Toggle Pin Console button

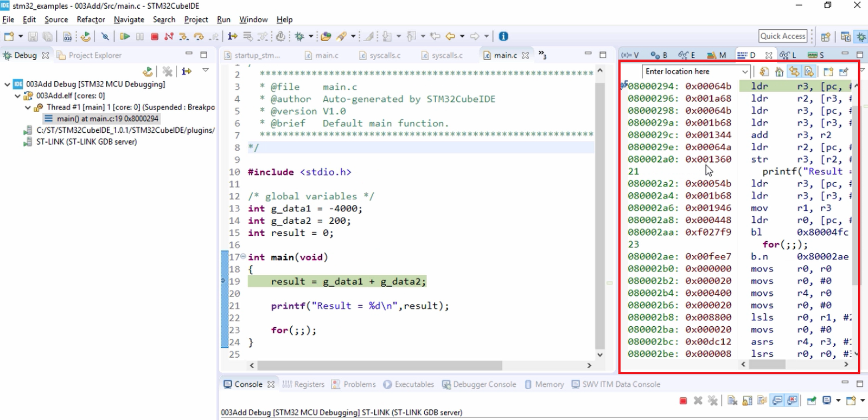coord(812,400)
